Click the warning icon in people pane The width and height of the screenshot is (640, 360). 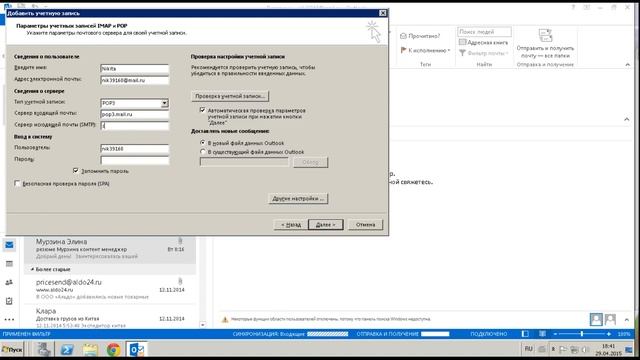click(x=224, y=319)
